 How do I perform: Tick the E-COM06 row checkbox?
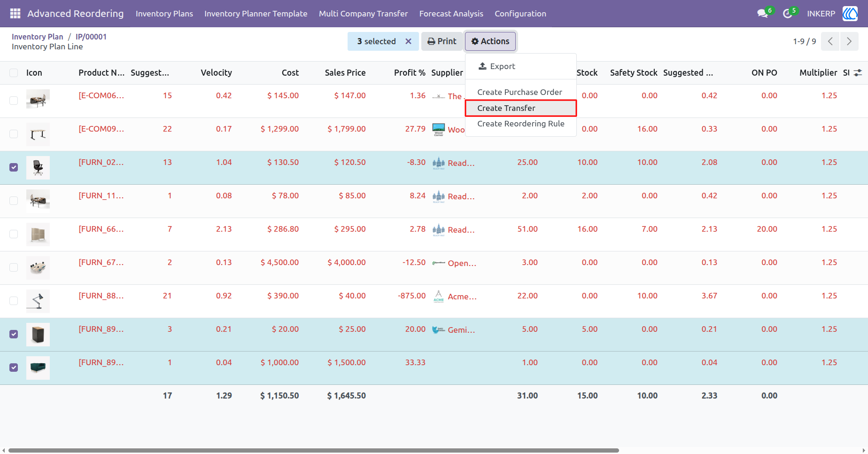tap(14, 101)
